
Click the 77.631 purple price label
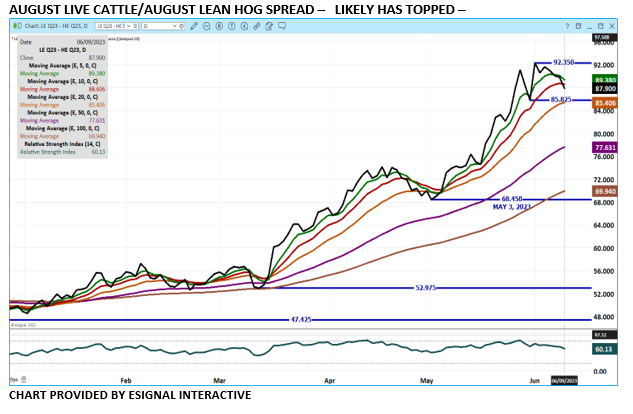[604, 147]
